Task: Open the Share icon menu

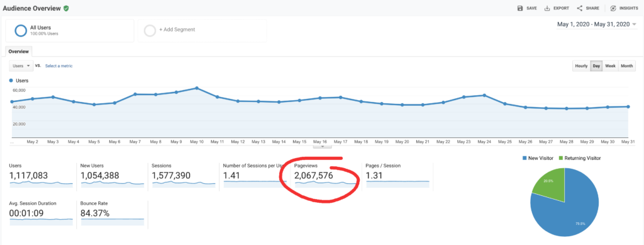Action: [x=579, y=8]
